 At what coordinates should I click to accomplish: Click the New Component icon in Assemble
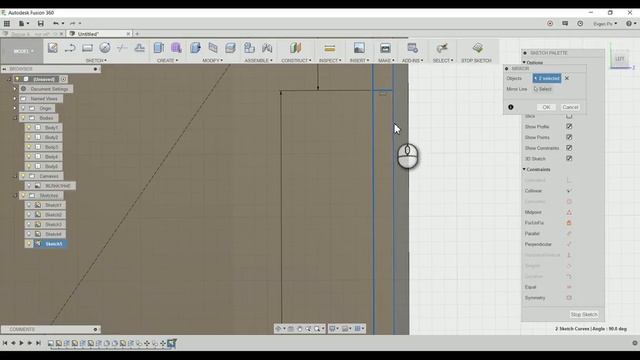click(x=249, y=48)
